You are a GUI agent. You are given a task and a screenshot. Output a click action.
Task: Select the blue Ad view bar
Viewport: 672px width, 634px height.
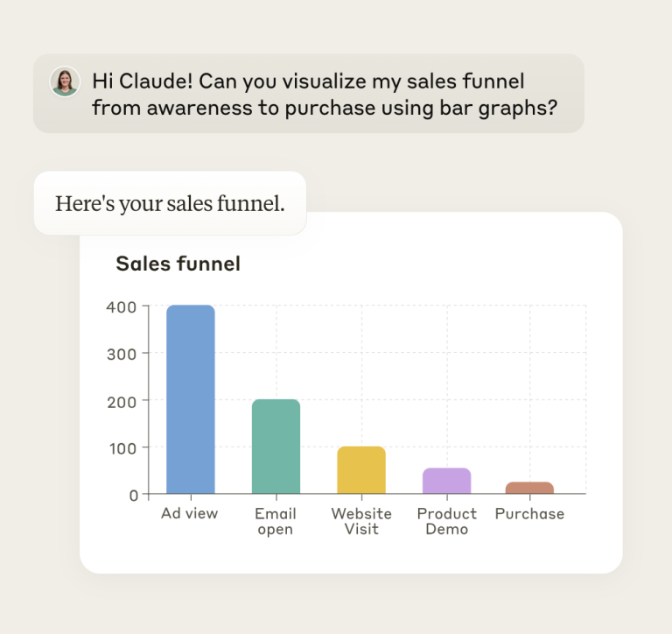pos(191,399)
